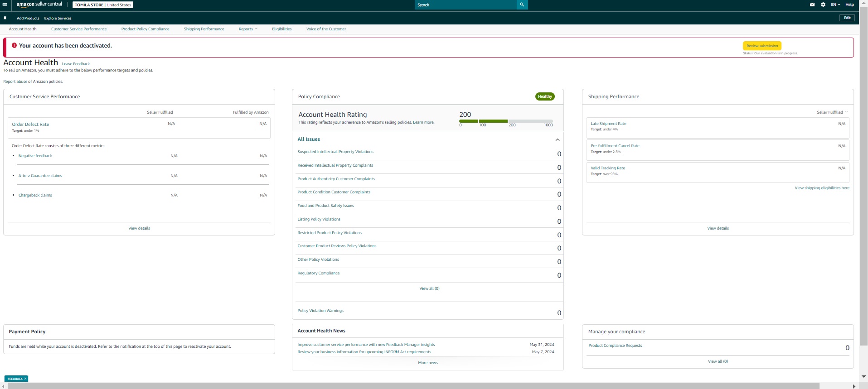Click View all (0) under All Issues
Screen dimensions: 868x389
click(429, 288)
